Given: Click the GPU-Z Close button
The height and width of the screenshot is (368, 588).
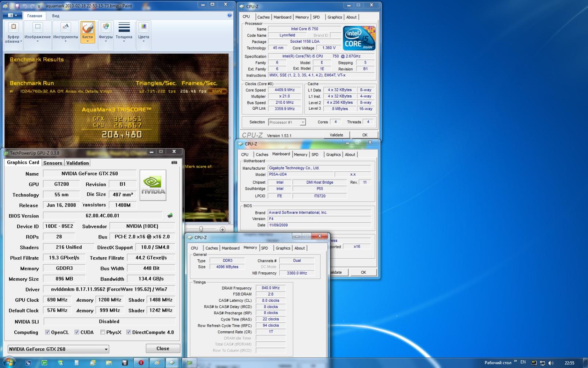Looking at the screenshot, I should (x=163, y=348).
